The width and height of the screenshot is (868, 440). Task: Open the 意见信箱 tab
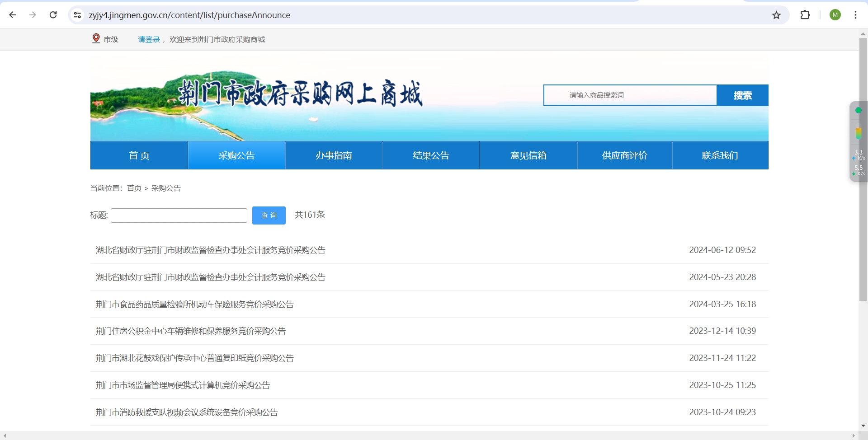click(x=528, y=155)
